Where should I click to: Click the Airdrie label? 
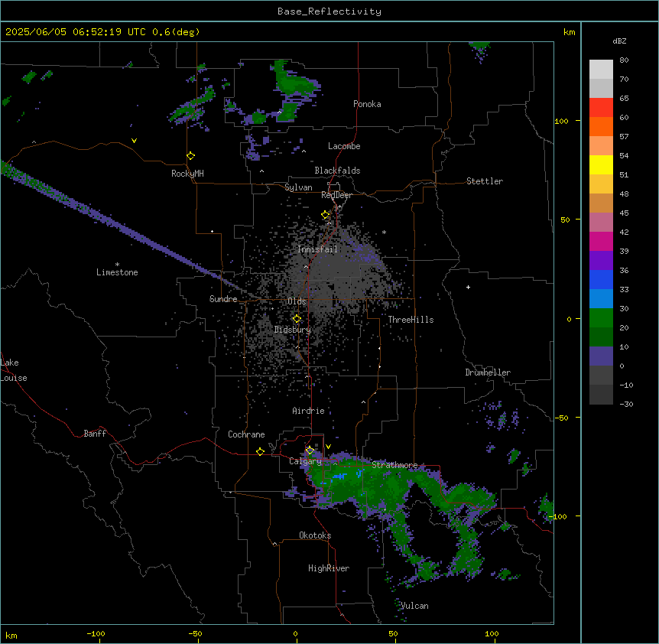point(309,411)
